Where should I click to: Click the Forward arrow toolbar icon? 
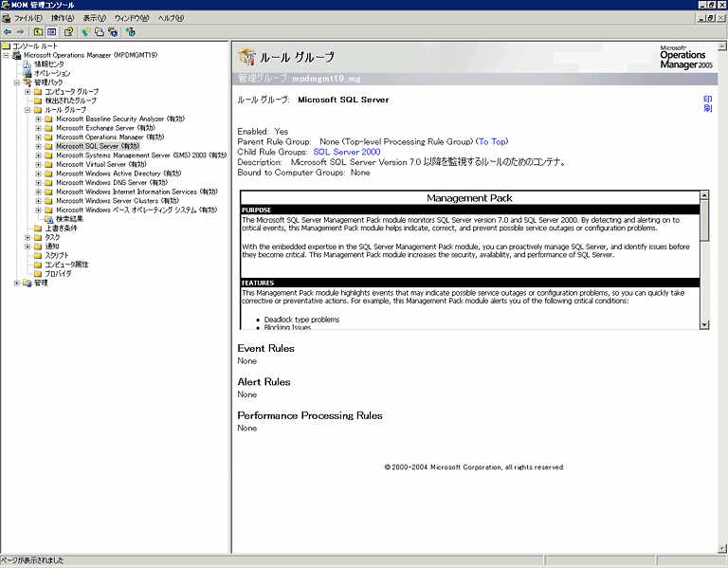(x=21, y=32)
